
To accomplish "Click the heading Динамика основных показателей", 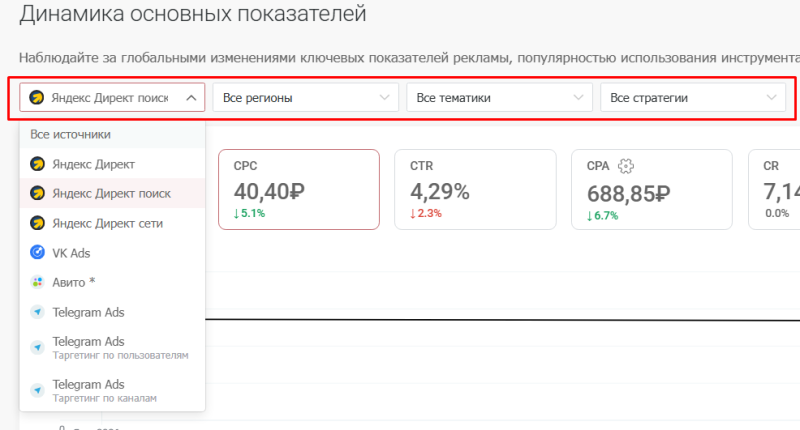I will pyautogui.click(x=193, y=14).
